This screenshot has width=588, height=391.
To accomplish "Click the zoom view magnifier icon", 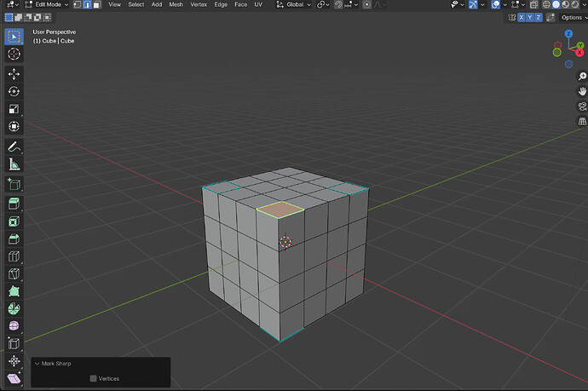I will point(582,77).
